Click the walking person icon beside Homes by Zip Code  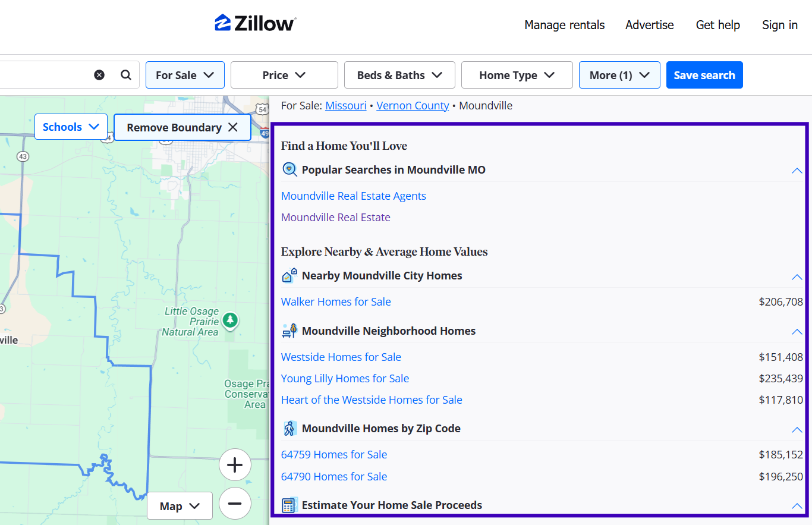point(289,428)
